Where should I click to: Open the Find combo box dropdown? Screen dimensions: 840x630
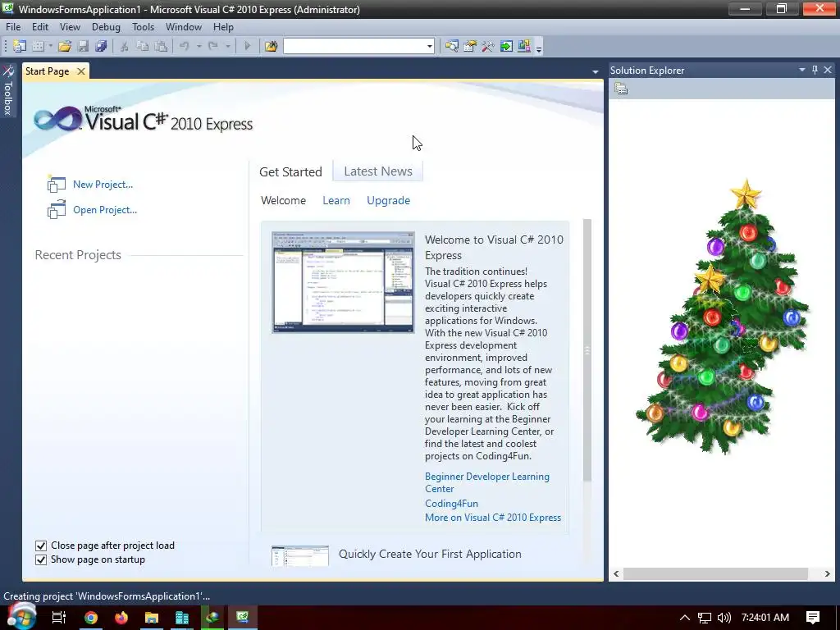429,47
